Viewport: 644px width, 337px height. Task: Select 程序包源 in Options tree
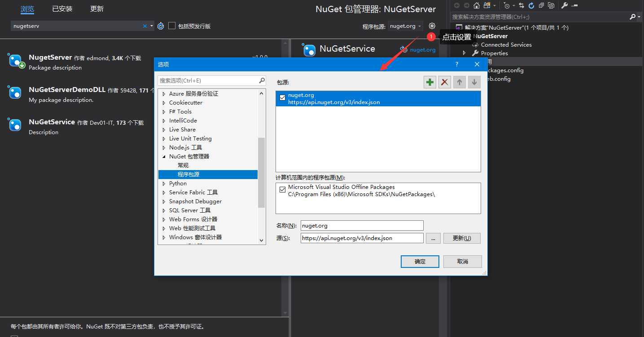click(188, 175)
